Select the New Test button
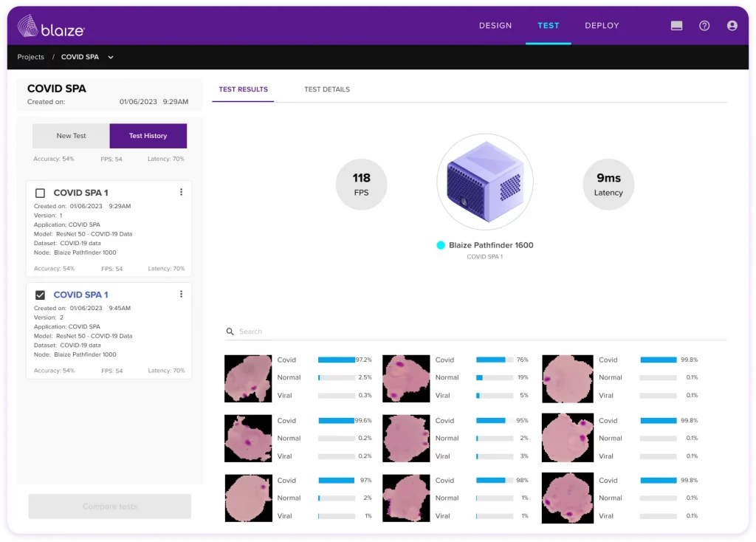Image resolution: width=756 pixels, height=542 pixels. [x=71, y=136]
